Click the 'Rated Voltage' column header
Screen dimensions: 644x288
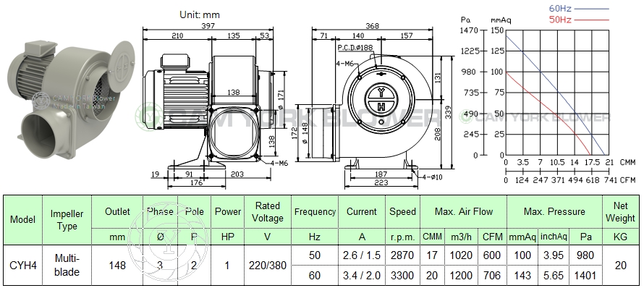click(x=268, y=212)
